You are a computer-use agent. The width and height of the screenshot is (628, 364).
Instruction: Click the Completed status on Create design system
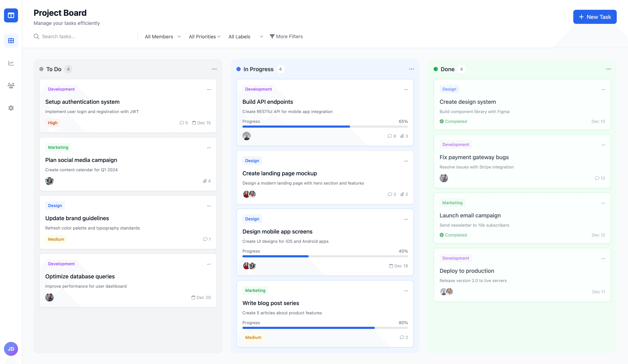click(x=453, y=122)
